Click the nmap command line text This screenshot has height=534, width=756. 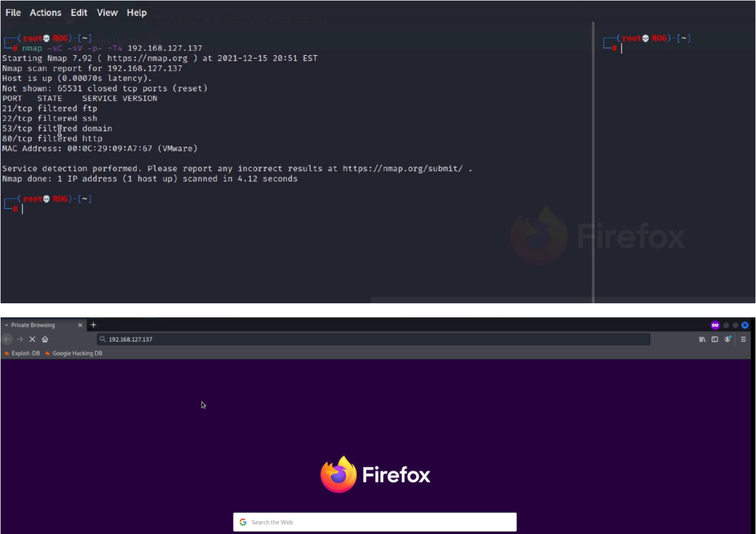pyautogui.click(x=112, y=48)
